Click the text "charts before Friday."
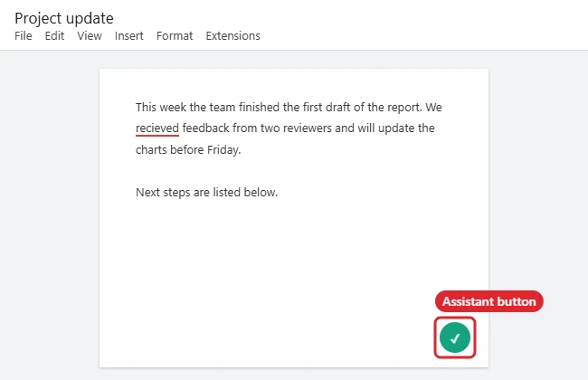Viewport: 588px width, 380px height. tap(188, 150)
